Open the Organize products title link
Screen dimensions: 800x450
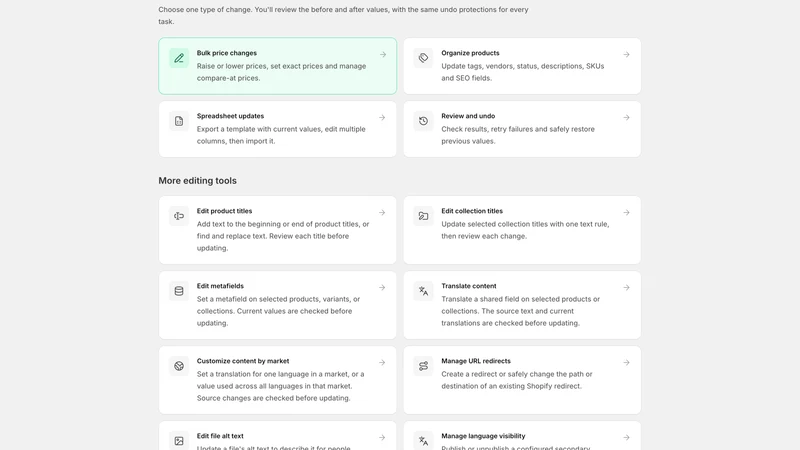click(x=470, y=53)
